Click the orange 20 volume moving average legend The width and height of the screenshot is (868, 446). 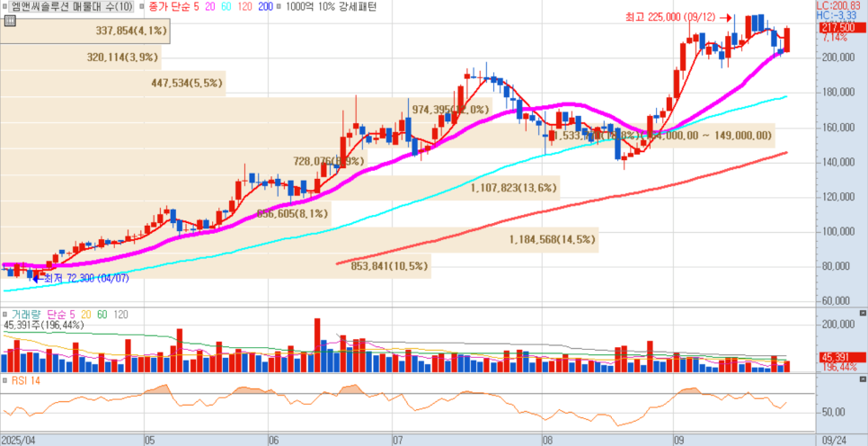click(87, 315)
